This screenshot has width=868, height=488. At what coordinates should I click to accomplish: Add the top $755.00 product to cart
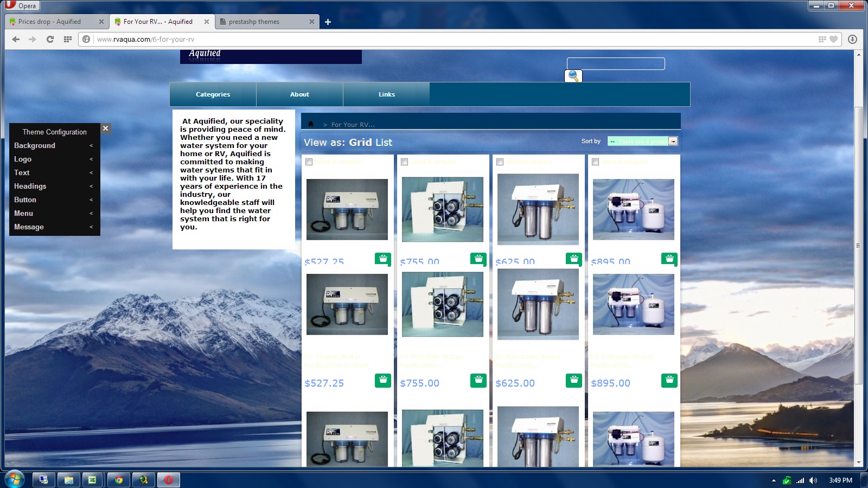[478, 259]
